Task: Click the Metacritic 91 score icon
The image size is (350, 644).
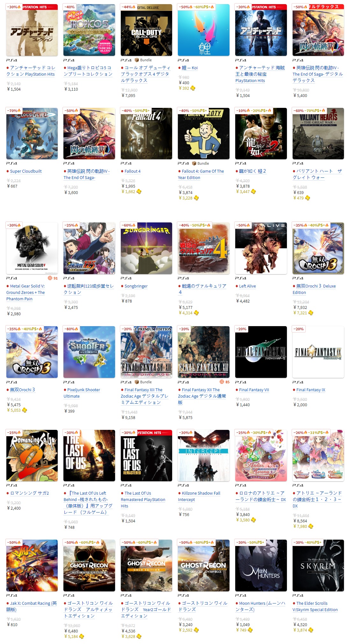Action: (50, 278)
